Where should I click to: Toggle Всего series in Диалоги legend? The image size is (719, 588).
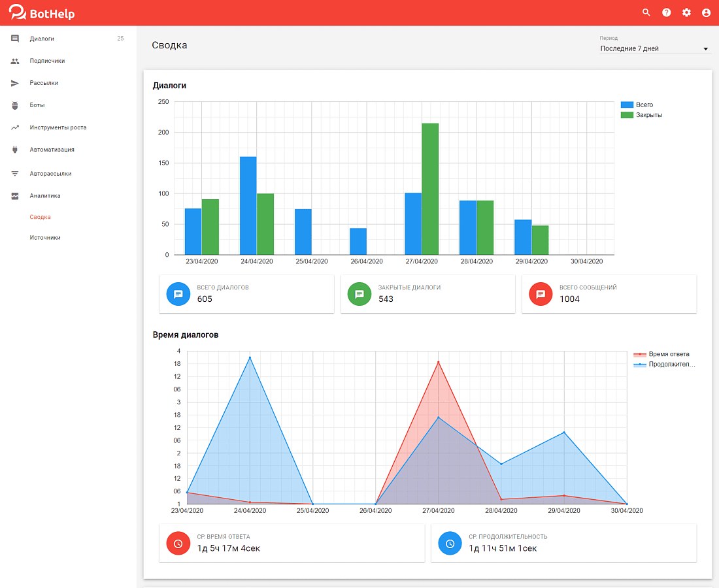[x=637, y=105]
